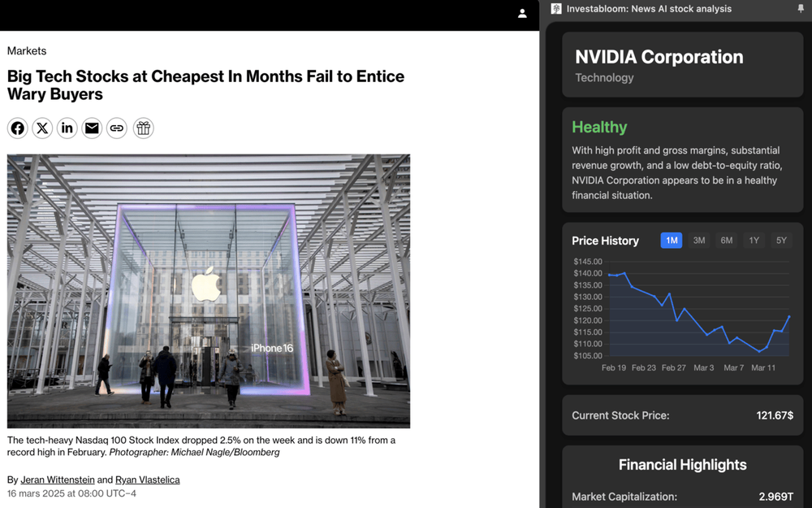Viewport: 812px width, 508px height.
Task: Click the Investabloom extension logo icon
Action: pos(556,9)
